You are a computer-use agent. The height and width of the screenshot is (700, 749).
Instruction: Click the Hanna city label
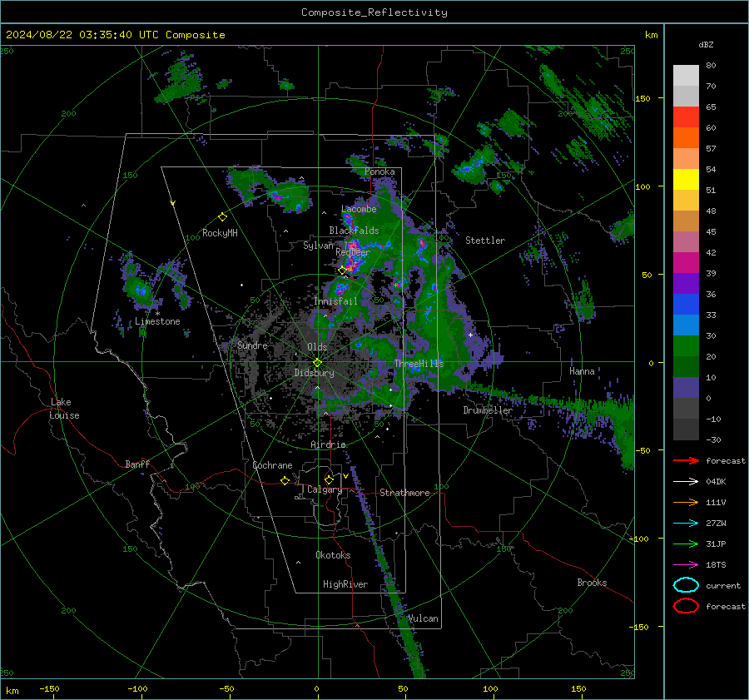pyautogui.click(x=582, y=371)
